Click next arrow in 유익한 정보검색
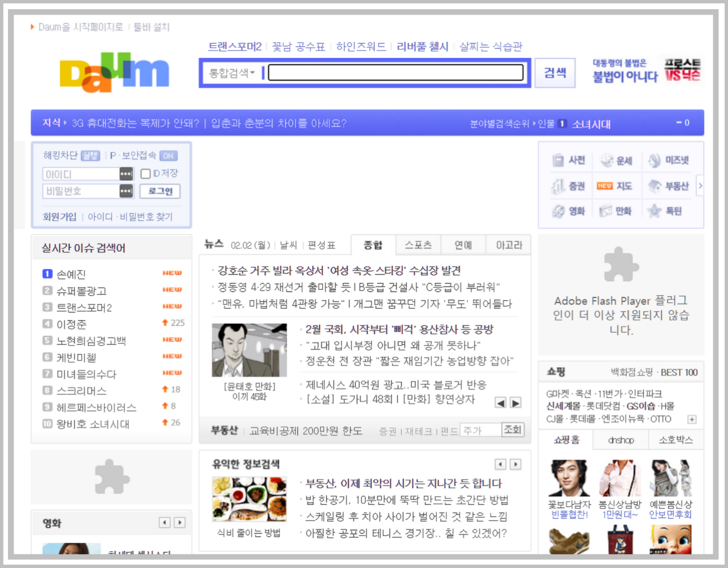 516,464
